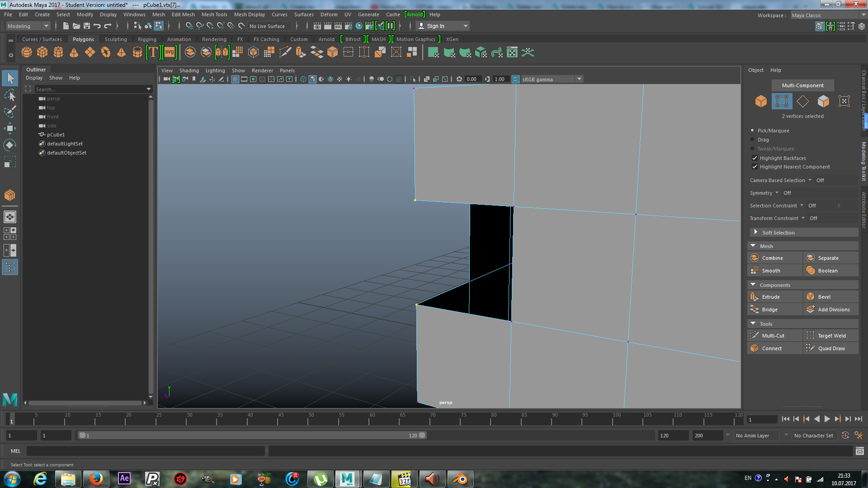Activate the Scale tool in toolbox

click(10, 162)
